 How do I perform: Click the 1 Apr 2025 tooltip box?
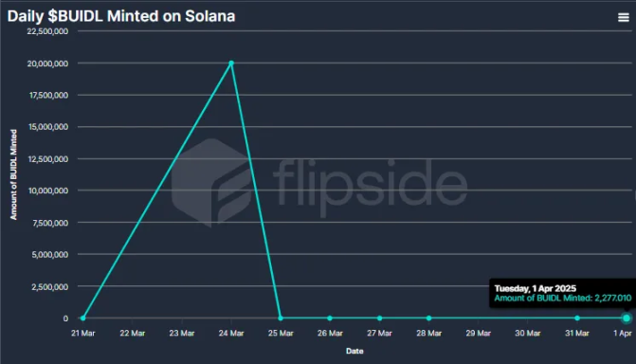pyautogui.click(x=562, y=294)
